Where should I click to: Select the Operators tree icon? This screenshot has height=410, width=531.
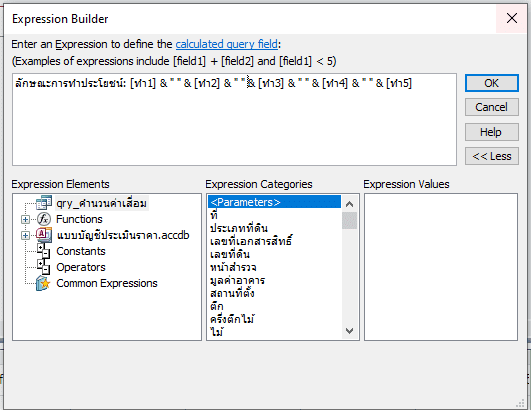pyautogui.click(x=44, y=267)
